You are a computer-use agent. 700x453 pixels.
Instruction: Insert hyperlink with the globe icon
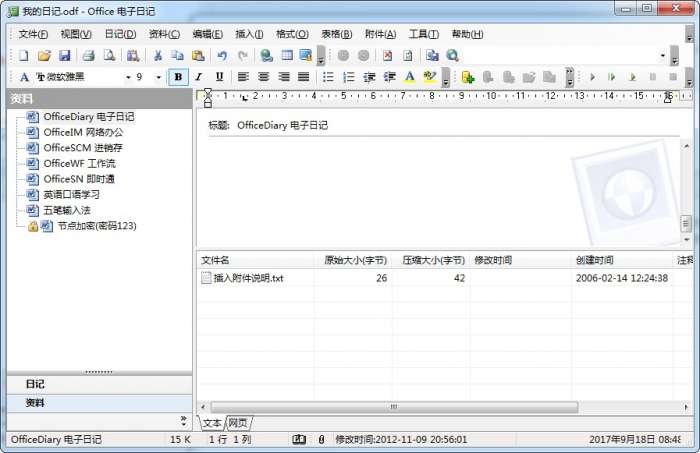[267, 56]
